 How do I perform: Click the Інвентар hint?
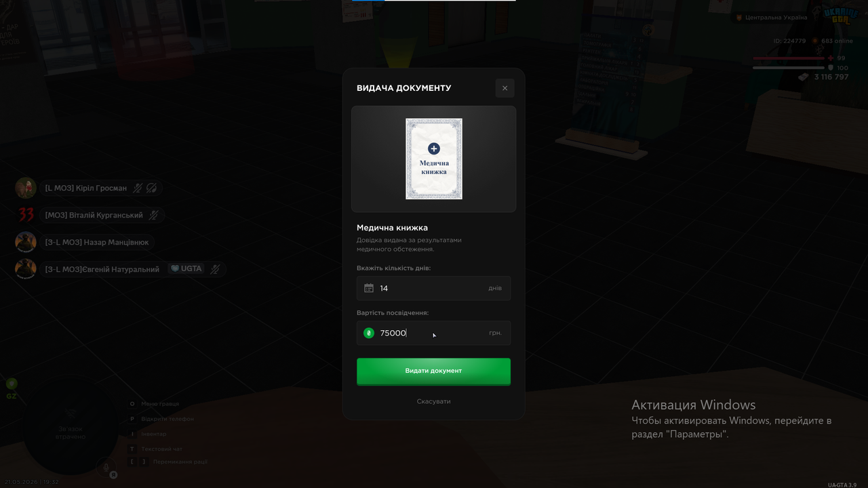(154, 434)
